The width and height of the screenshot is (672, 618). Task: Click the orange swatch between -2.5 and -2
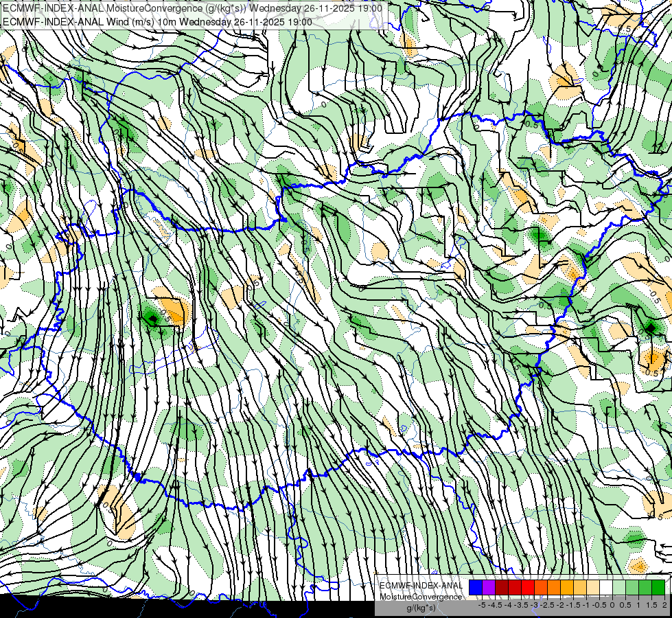554,588
